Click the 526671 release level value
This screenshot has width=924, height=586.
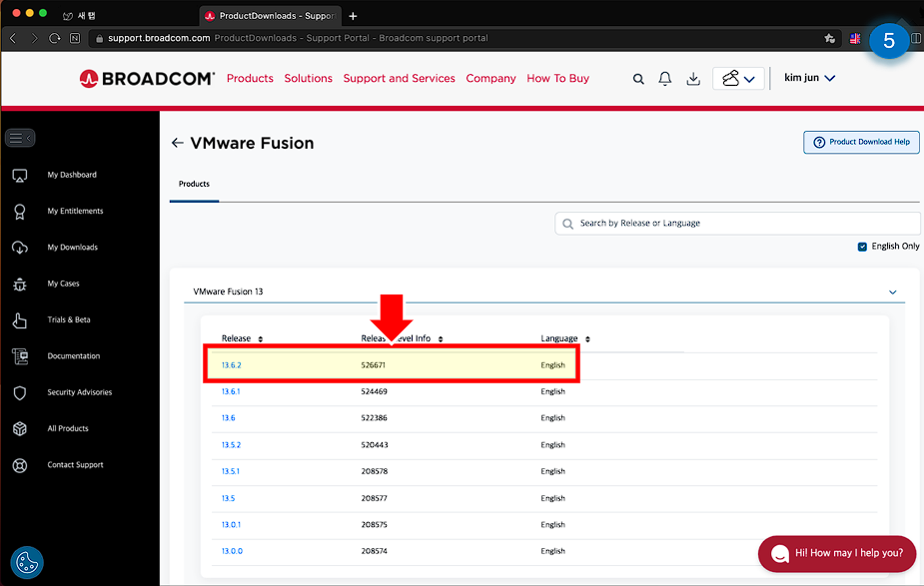373,365
